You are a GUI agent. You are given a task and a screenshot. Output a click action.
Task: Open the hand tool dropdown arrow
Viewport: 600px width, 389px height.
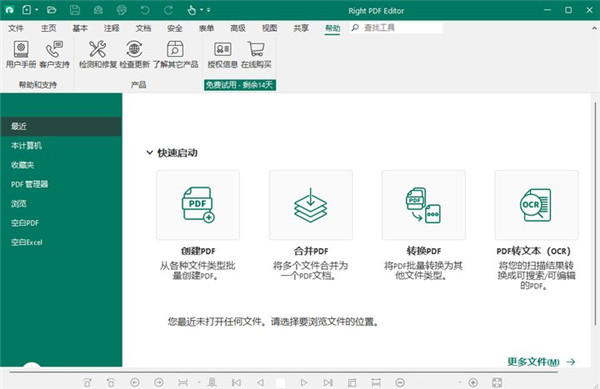[201, 10]
